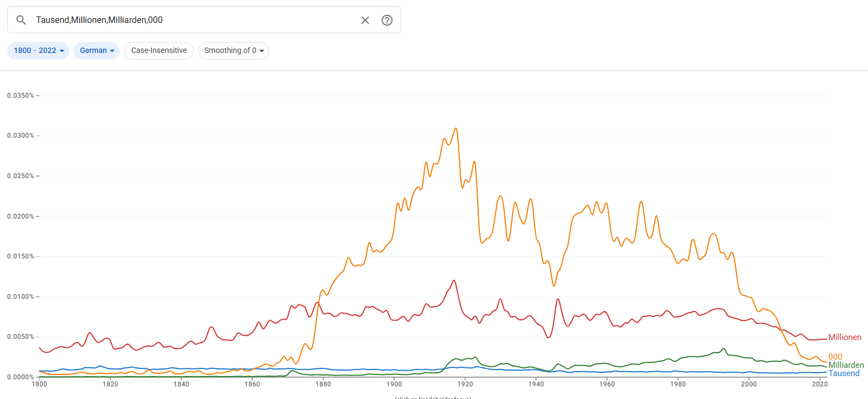The height and width of the screenshot is (399, 868).
Task: Open the 1800 - 2022 year range dropdown
Action: click(38, 51)
